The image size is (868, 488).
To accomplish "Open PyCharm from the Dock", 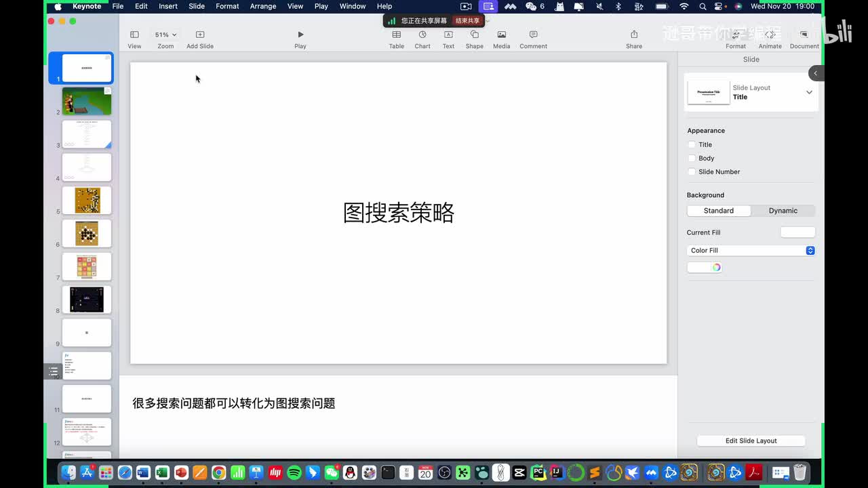I will [538, 472].
